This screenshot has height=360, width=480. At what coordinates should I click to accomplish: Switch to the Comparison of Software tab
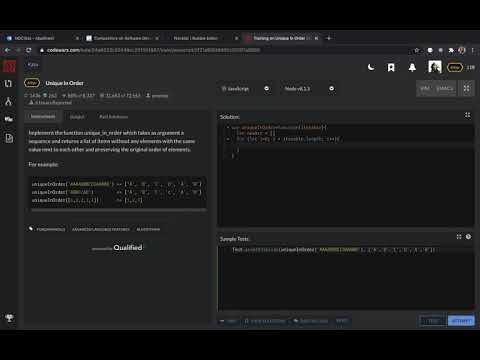tap(121, 38)
